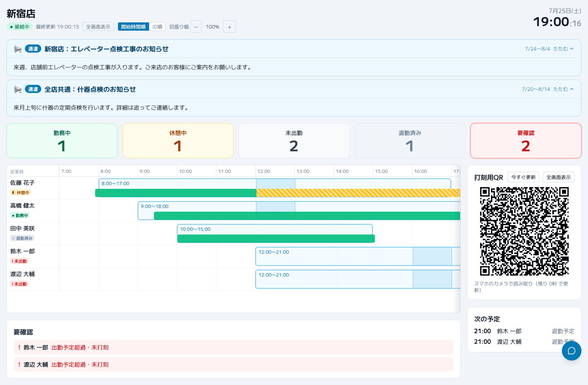Click megaphone icon of 什器点検 notice

click(x=18, y=89)
